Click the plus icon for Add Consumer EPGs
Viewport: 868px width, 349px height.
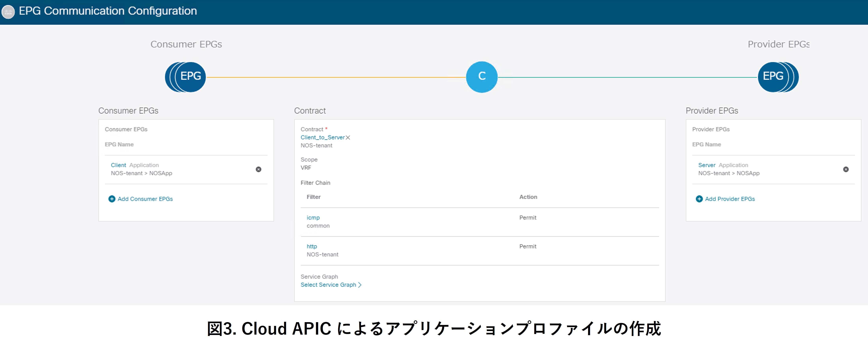point(112,199)
